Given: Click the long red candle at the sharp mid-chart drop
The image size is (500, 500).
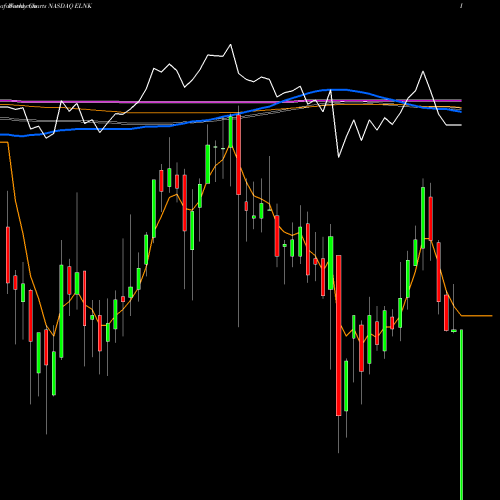Looking at the screenshot, I should 339,335.
